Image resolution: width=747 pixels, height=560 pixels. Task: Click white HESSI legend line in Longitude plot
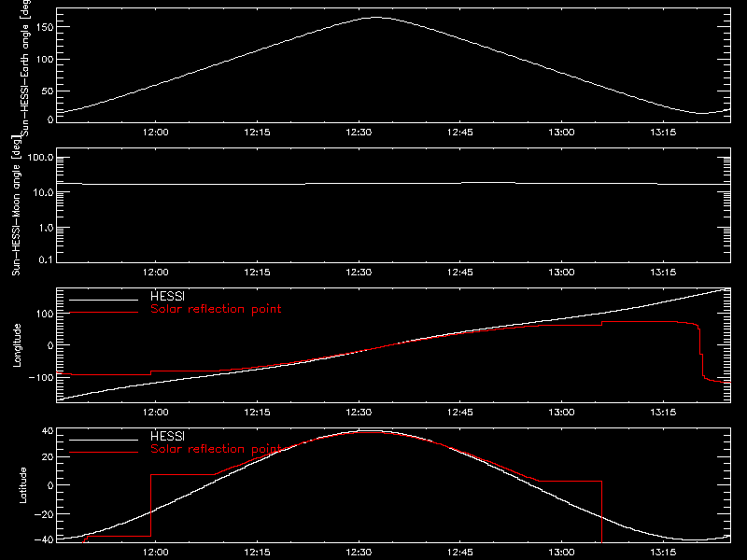tap(104, 300)
